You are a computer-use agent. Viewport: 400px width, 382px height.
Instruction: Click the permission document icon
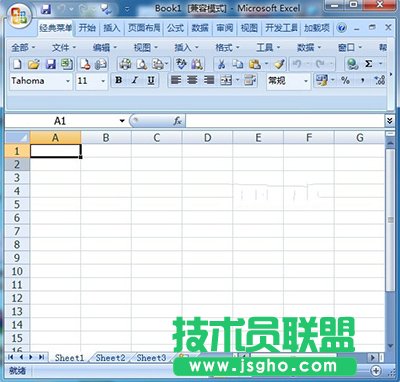(x=85, y=64)
